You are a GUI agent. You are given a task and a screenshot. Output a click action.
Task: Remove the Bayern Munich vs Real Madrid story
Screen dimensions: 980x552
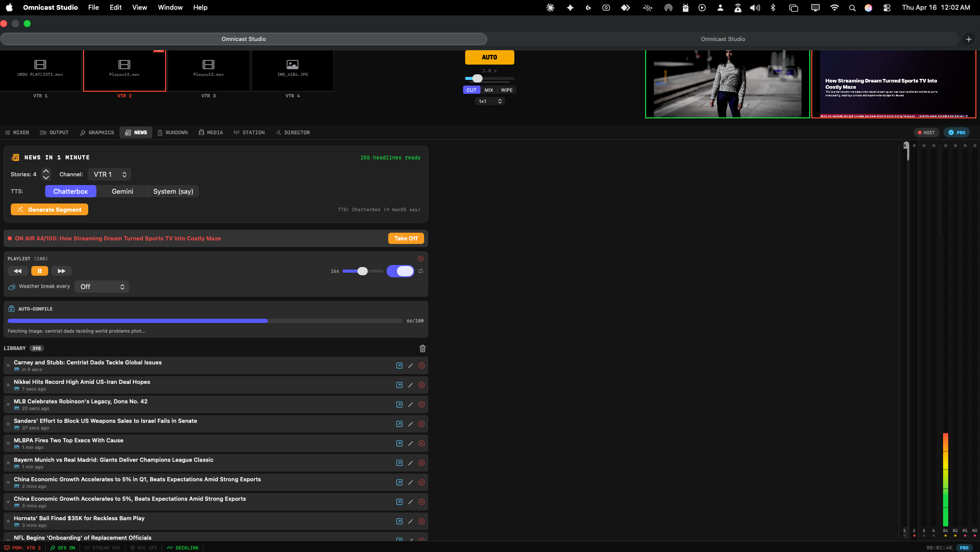pyautogui.click(x=422, y=463)
